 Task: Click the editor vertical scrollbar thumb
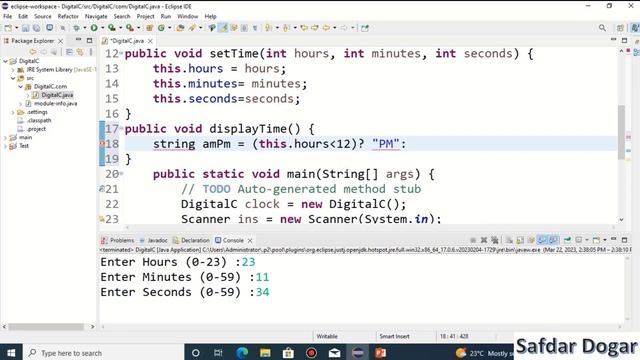pyautogui.click(x=621, y=133)
